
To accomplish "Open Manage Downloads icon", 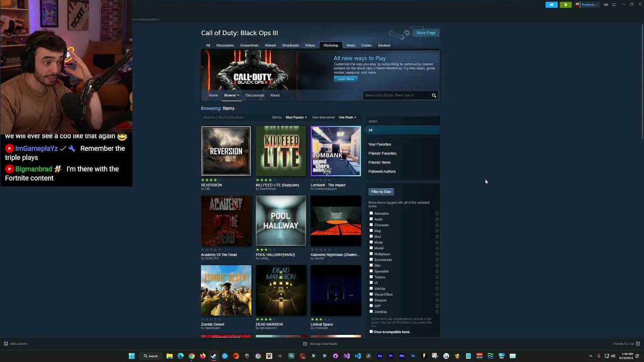I will (305, 344).
